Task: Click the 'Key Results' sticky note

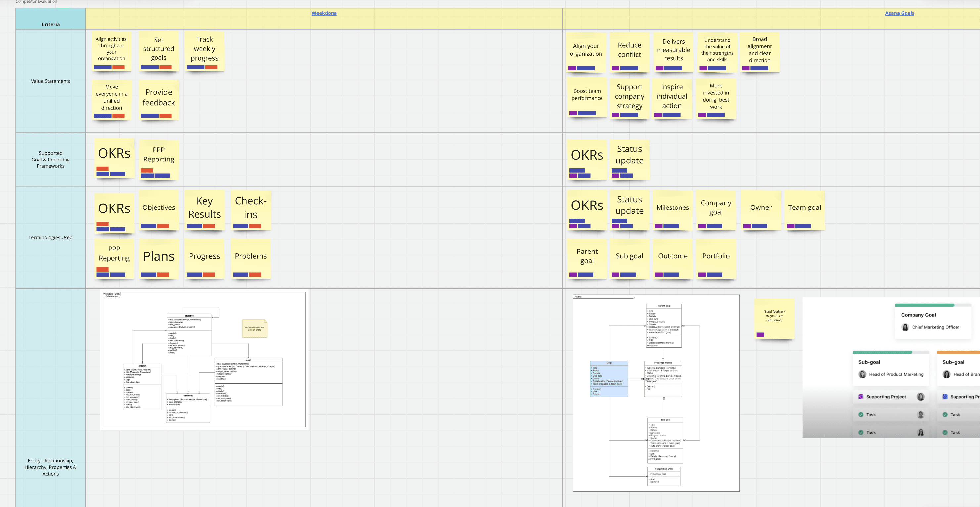Action: coord(204,210)
